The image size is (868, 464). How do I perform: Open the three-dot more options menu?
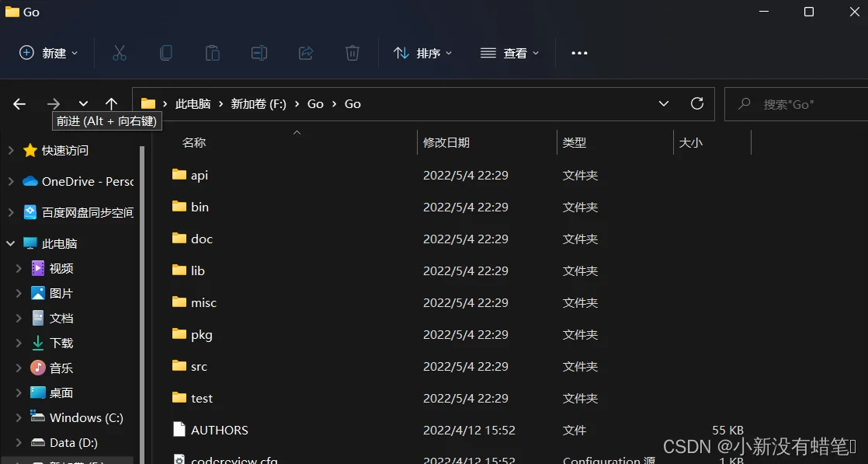point(579,53)
